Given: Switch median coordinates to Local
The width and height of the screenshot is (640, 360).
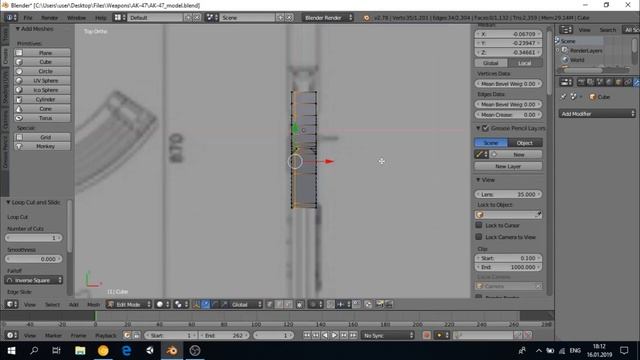Looking at the screenshot, I should point(525,63).
